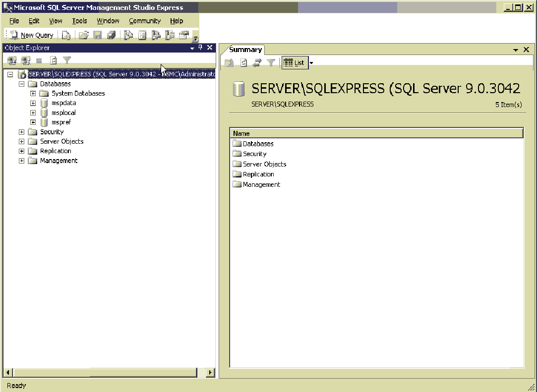Click Object Explorer scroll right arrow
The height and width of the screenshot is (392, 537).
pos(210,373)
